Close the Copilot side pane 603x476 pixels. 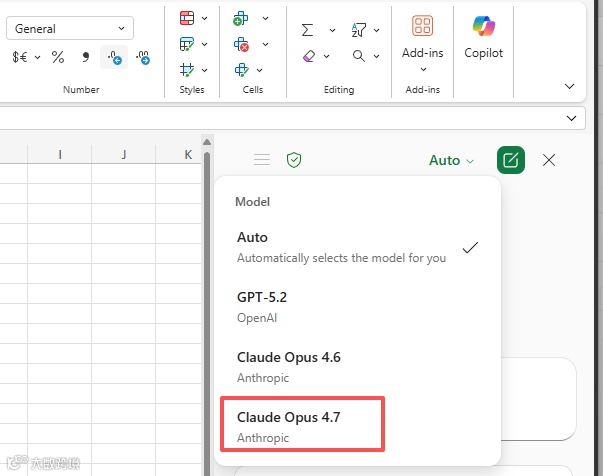[x=549, y=160]
